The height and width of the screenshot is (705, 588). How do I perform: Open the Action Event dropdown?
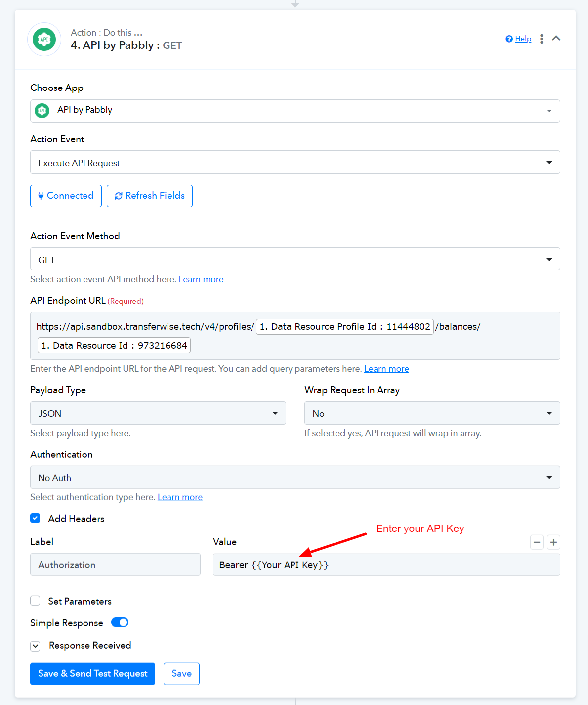click(295, 162)
